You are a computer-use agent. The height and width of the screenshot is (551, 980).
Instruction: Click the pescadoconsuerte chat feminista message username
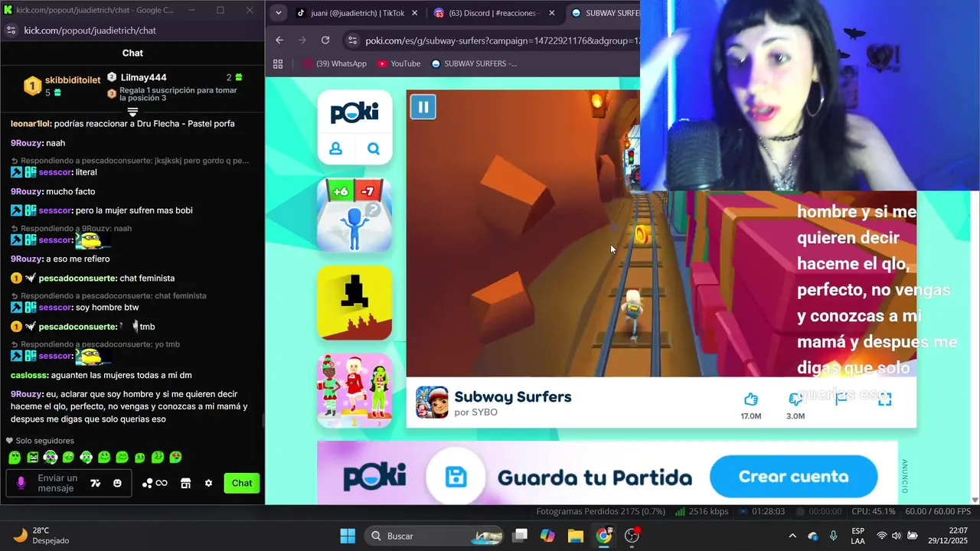[77, 279]
